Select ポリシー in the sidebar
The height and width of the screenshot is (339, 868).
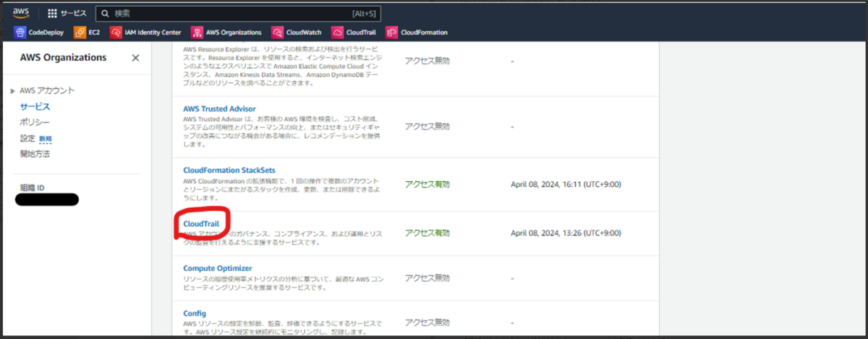click(x=35, y=122)
